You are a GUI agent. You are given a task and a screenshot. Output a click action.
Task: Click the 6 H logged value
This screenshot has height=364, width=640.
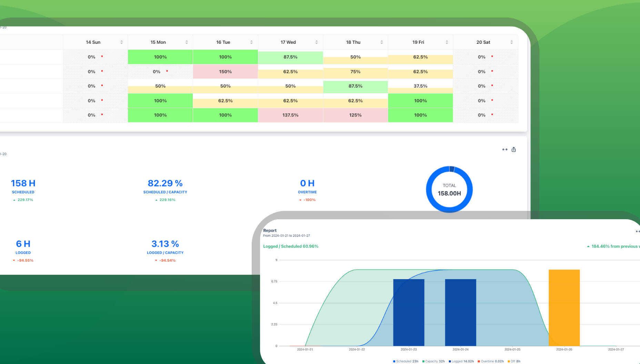tap(23, 244)
